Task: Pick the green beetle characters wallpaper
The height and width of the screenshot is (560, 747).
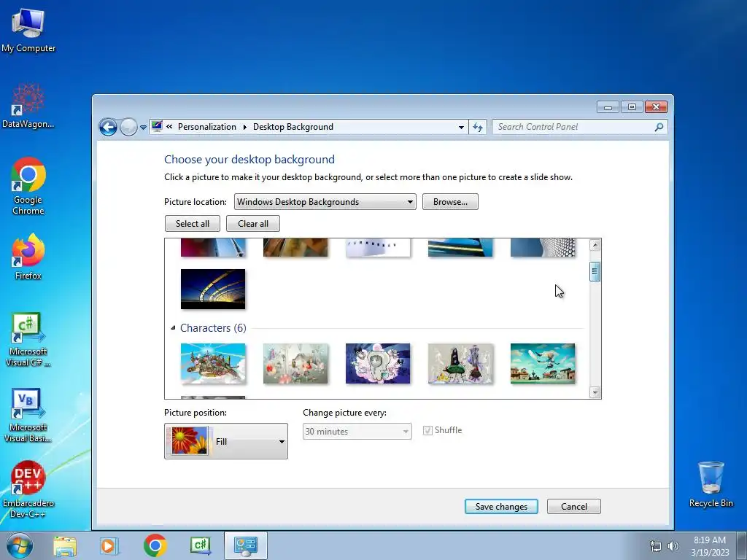Action: tap(460, 363)
